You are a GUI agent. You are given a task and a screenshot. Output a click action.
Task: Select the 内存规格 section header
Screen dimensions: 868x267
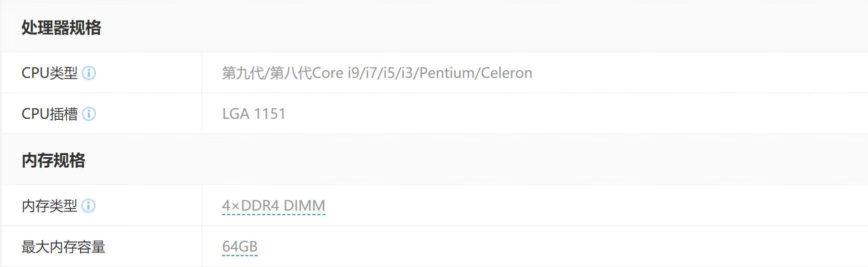point(53,161)
